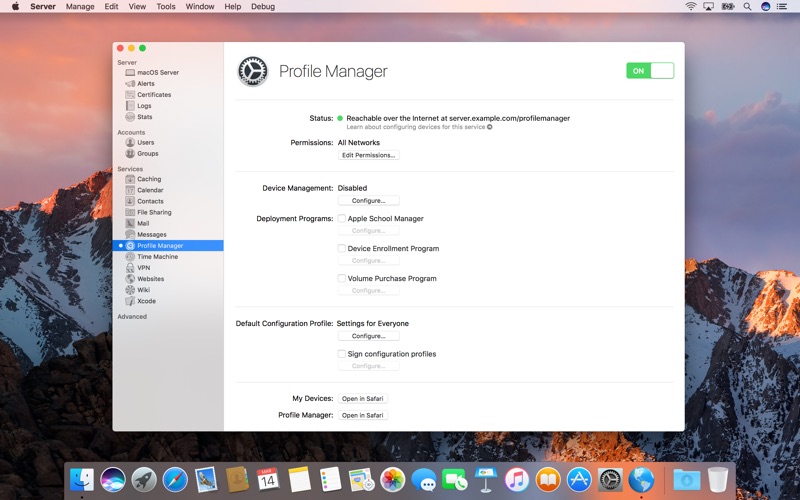Open the Window menu
800x500 pixels.
point(200,7)
